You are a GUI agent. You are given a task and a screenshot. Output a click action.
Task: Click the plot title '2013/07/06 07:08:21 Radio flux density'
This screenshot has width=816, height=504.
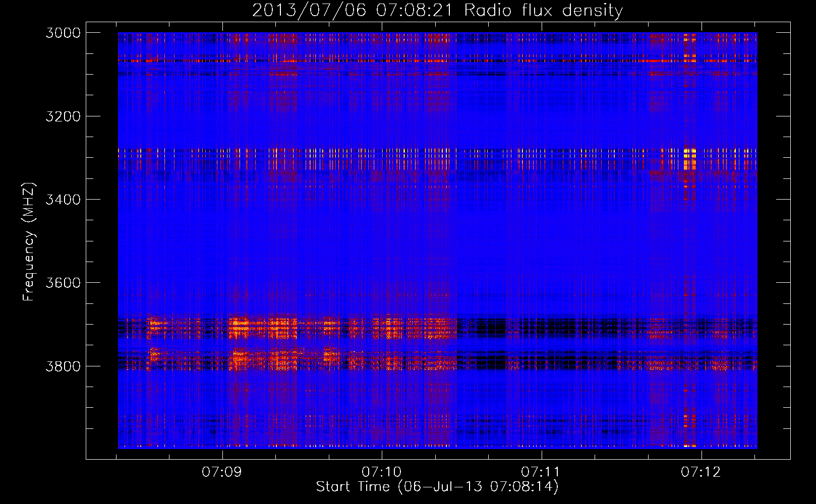coord(437,11)
